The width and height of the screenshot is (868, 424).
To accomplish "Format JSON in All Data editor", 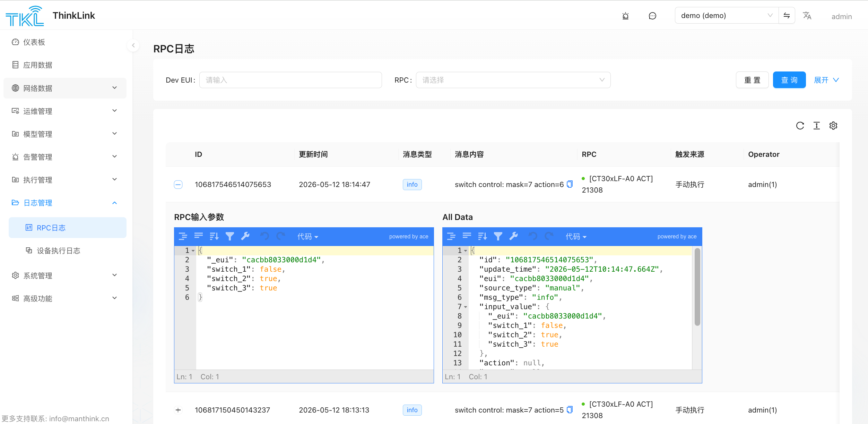I will pos(451,237).
